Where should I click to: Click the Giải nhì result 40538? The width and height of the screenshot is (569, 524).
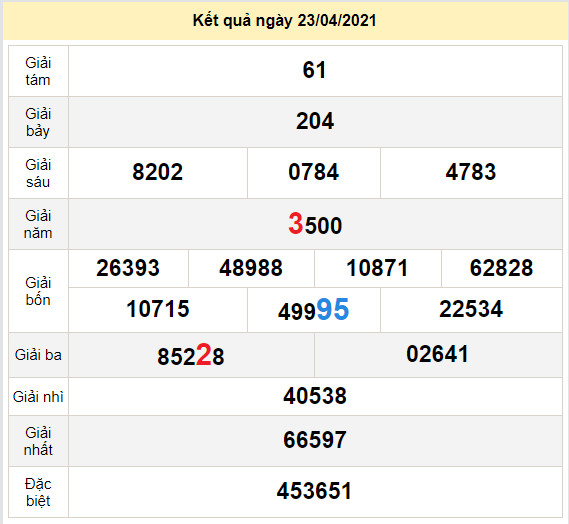point(315,396)
